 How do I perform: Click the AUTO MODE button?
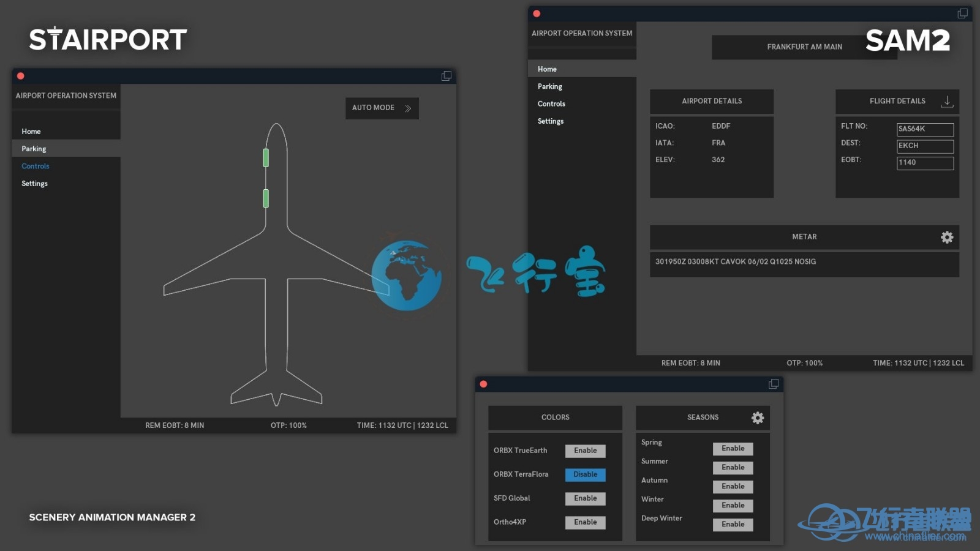pyautogui.click(x=382, y=108)
